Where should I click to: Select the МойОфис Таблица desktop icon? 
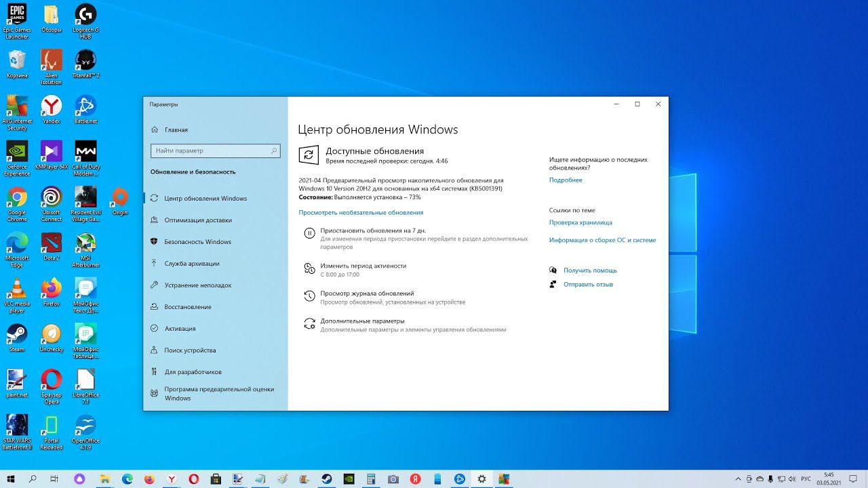(85, 341)
